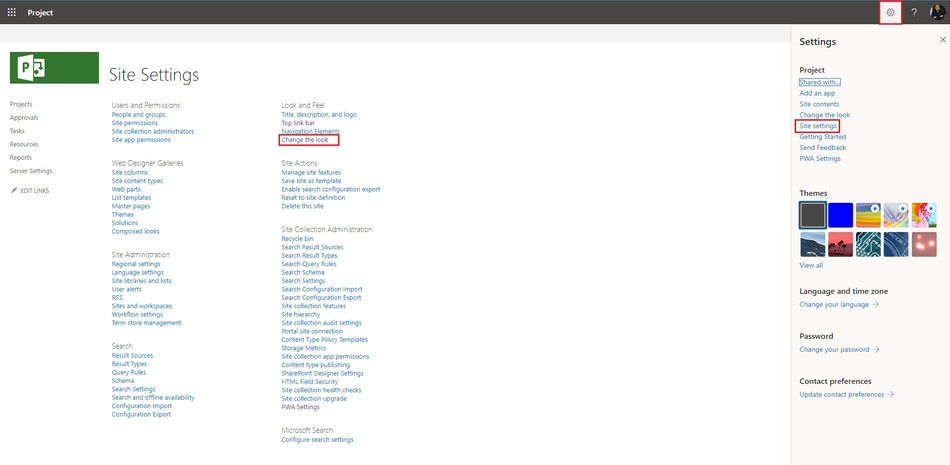Choose the palm trees sunset theme thumbnail
Image resolution: width=950 pixels, height=465 pixels.
pyautogui.click(x=840, y=244)
